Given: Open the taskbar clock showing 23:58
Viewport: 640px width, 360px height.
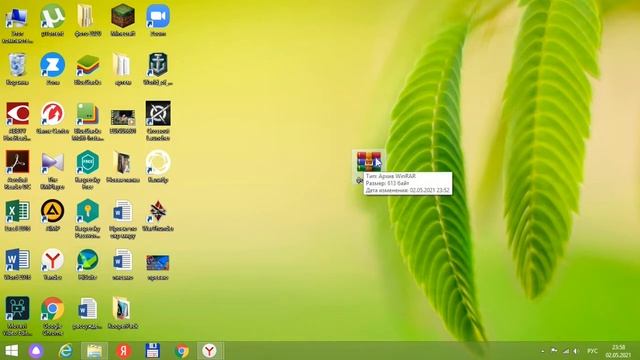Looking at the screenshot, I should (x=618, y=351).
